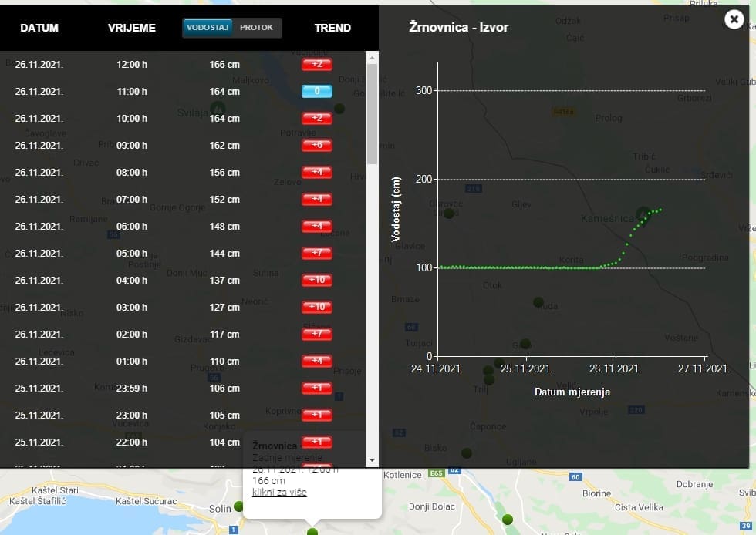The width and height of the screenshot is (756, 535).
Task: Click the +10 trend badge at 04:00 h
Action: point(316,281)
